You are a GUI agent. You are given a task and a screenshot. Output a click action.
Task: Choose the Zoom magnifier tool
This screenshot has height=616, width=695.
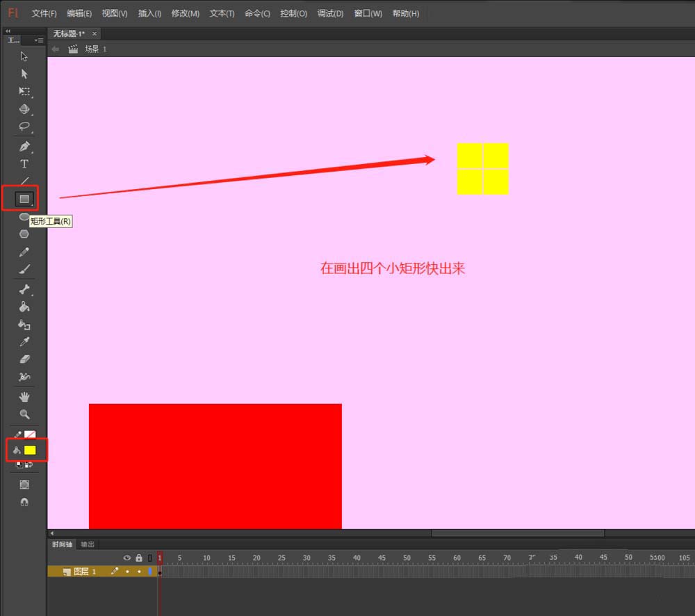coord(24,414)
